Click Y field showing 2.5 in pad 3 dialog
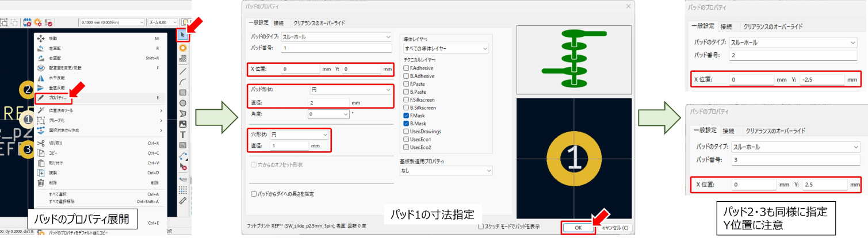Screen dimensions: 868x238 [x=823, y=185]
